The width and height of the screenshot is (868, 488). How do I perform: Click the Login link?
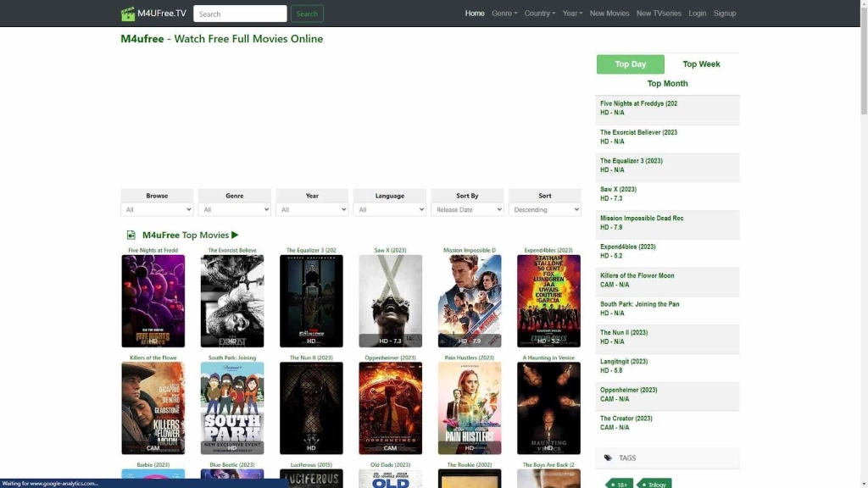point(697,14)
